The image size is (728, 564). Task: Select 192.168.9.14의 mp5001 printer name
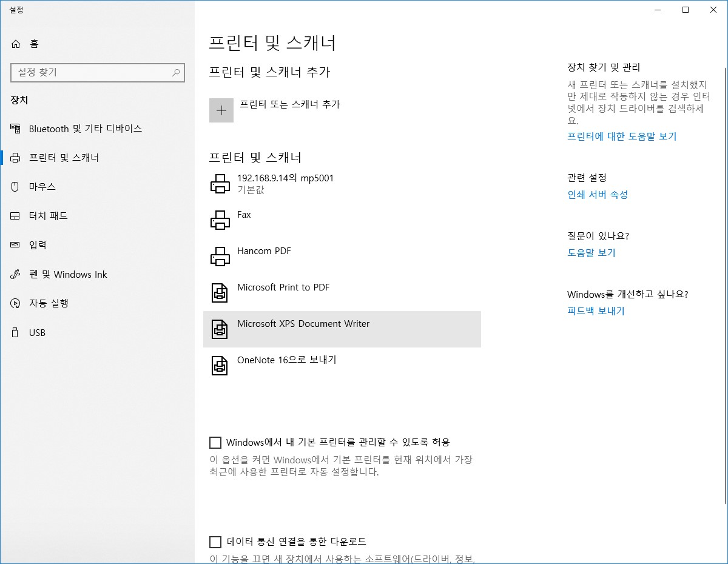pos(286,178)
